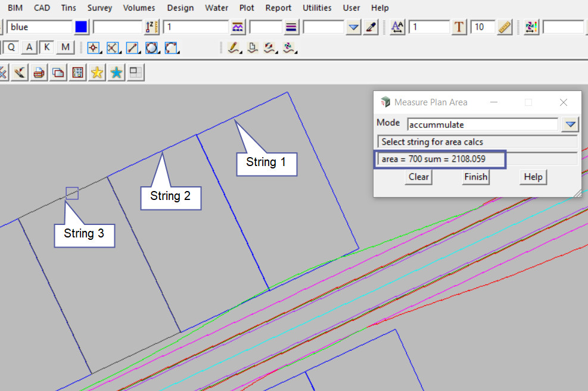Open the Utilities menu
Viewport: 588px width, 391px height.
click(318, 8)
